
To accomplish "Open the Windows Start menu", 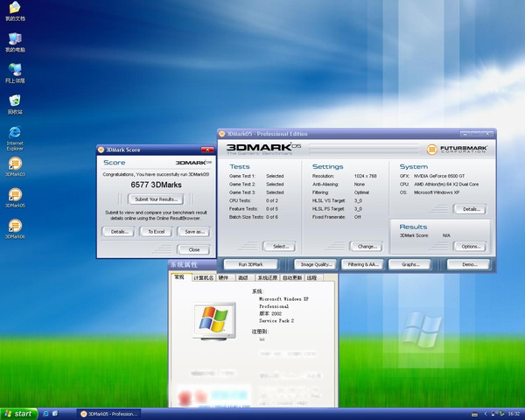I will [18, 413].
